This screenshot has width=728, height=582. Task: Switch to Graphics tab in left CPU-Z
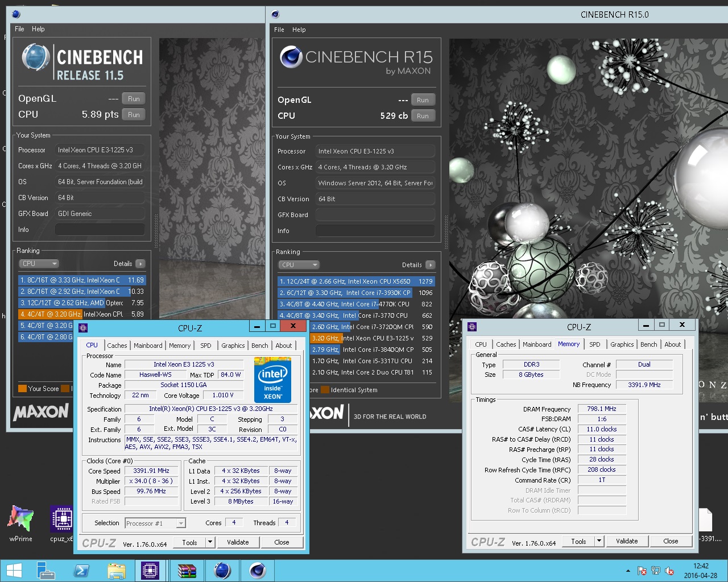(233, 346)
